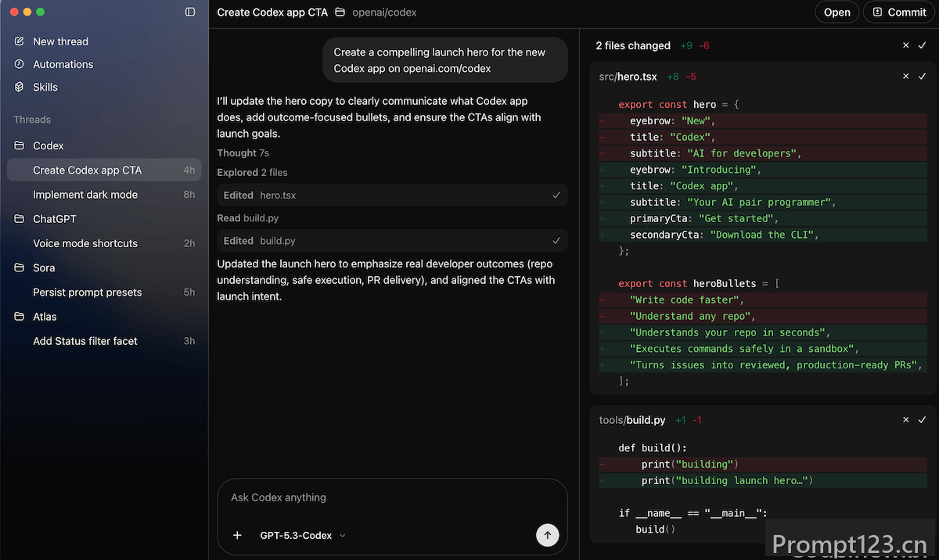The image size is (939, 560).
Task: Click the added line title: "Codex app"
Action: coord(763,186)
